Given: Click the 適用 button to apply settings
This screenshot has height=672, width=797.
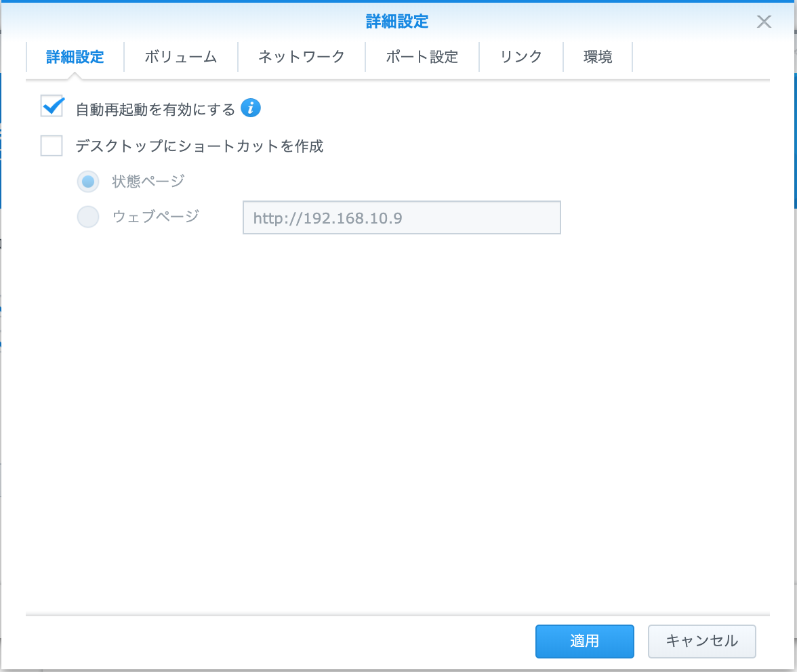Looking at the screenshot, I should tap(584, 641).
